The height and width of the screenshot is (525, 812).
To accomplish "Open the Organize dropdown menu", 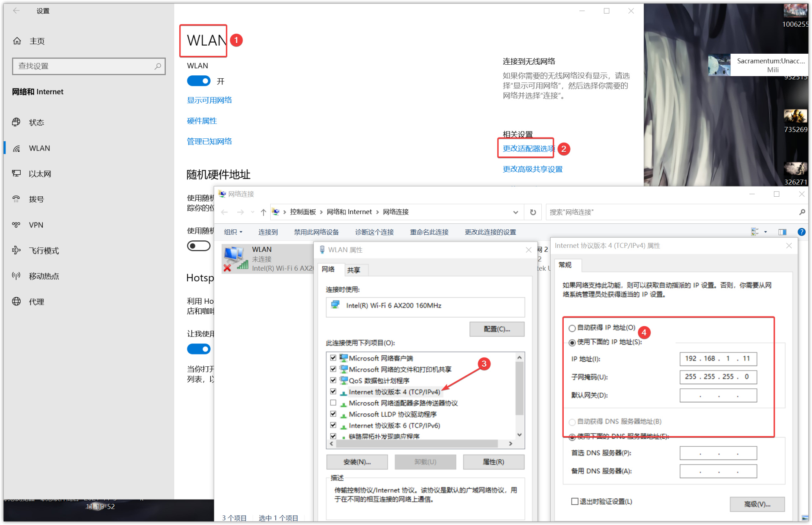I will tap(233, 232).
